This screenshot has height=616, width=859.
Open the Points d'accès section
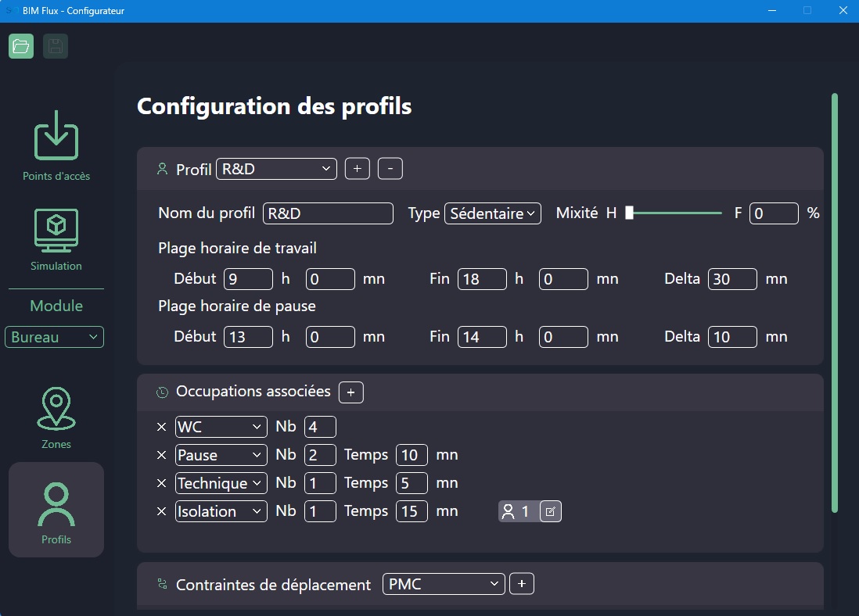point(56,145)
